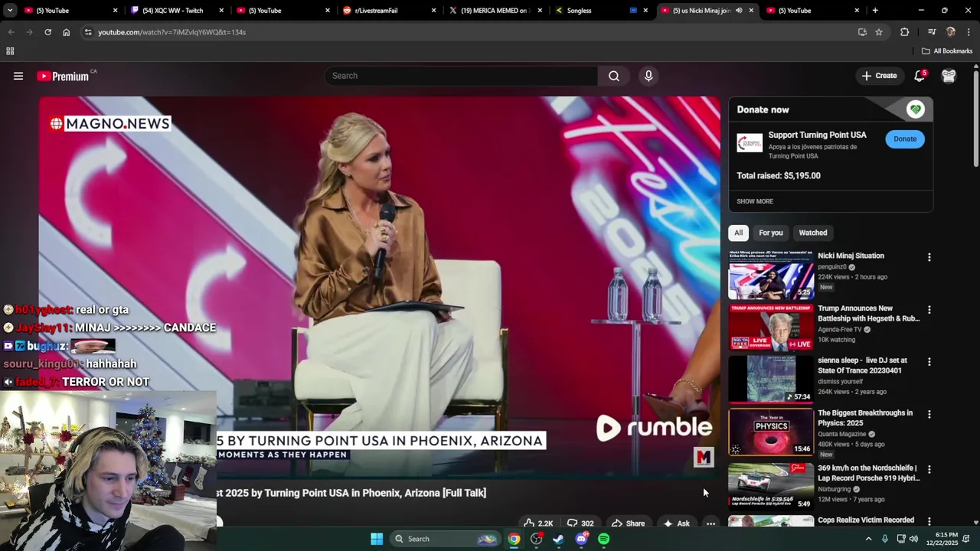Open options for Nicki Minaj Situation video
This screenshot has height=551, width=980.
click(929, 257)
